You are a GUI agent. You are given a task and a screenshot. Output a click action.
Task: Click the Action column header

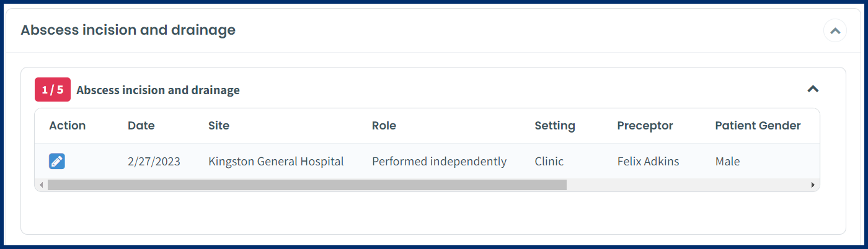tap(68, 126)
